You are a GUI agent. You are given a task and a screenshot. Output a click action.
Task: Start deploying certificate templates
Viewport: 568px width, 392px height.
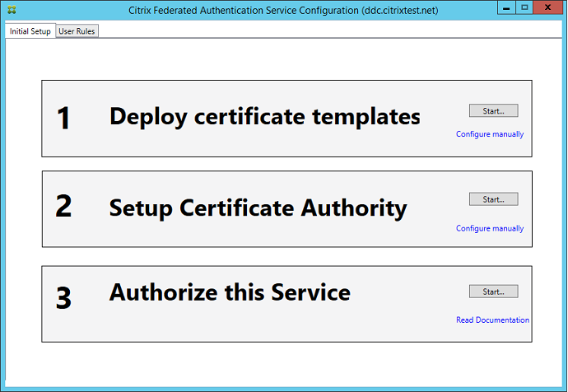tap(493, 111)
